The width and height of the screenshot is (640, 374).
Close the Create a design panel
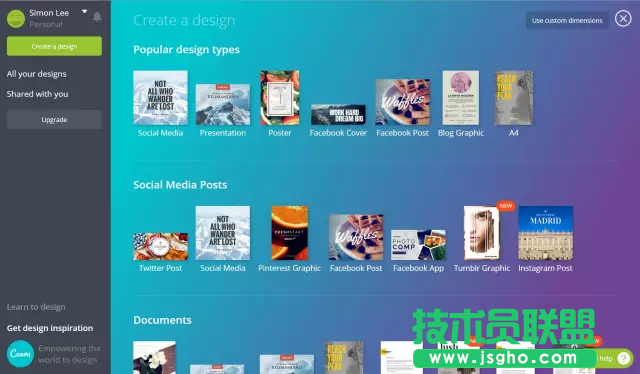[x=623, y=19]
